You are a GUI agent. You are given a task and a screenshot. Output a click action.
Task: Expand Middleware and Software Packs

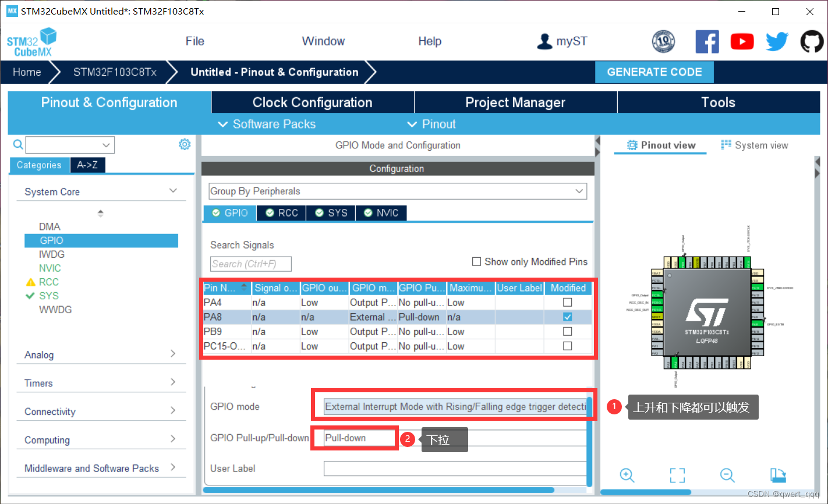[173, 467]
